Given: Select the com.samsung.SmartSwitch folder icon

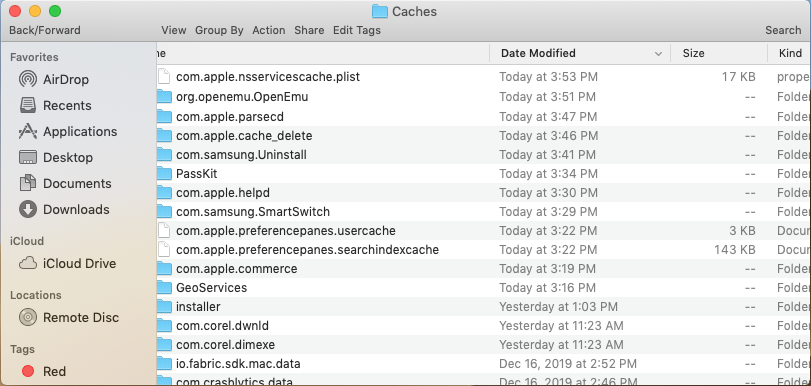Looking at the screenshot, I should [164, 212].
